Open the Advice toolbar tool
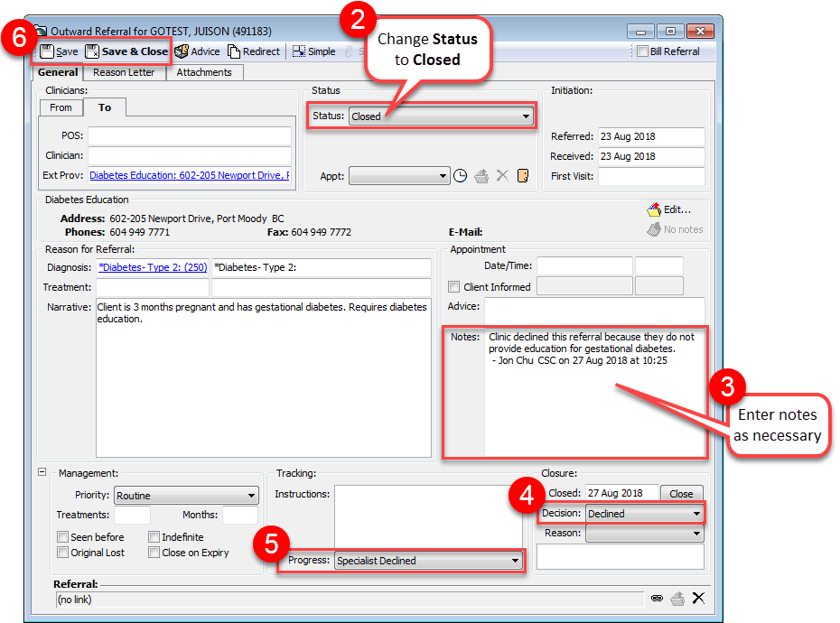This screenshot has width=840, height=623. click(x=182, y=51)
